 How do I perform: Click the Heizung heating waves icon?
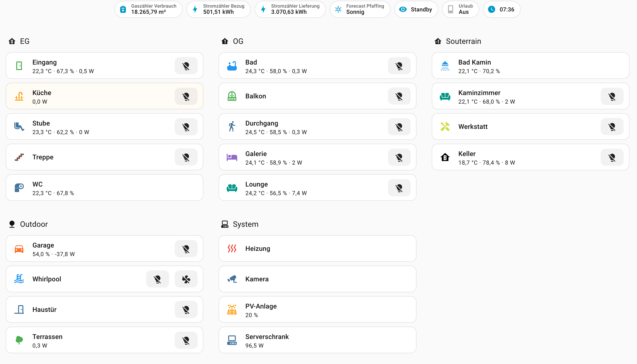click(x=232, y=248)
